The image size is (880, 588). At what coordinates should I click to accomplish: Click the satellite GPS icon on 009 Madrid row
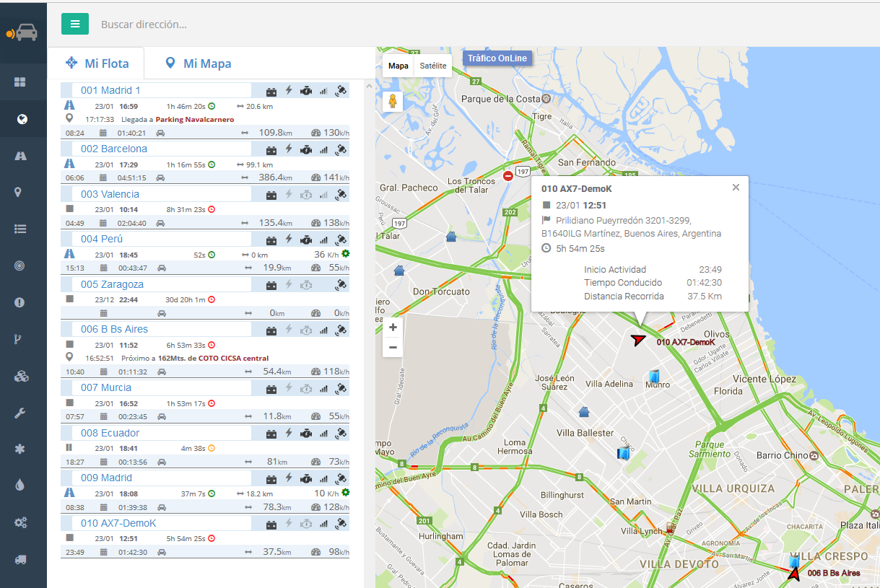point(341,478)
